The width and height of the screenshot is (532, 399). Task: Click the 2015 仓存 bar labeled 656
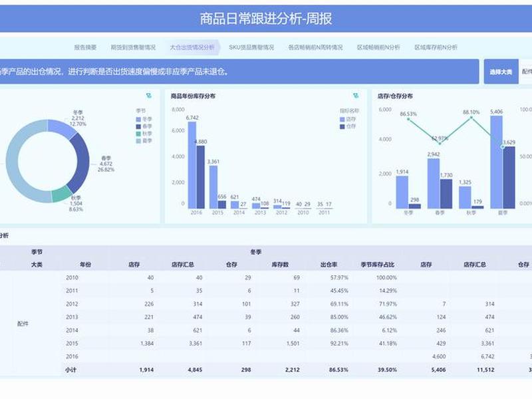222,205
